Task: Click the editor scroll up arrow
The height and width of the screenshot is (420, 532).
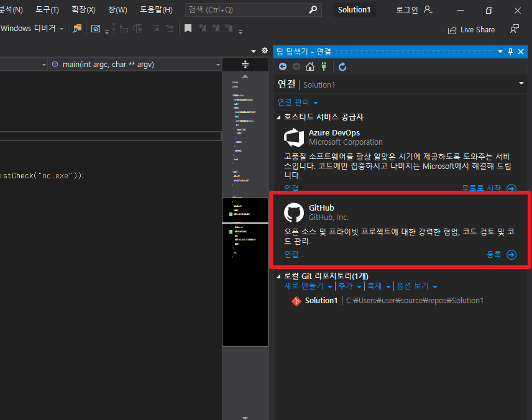Action: coord(245,76)
